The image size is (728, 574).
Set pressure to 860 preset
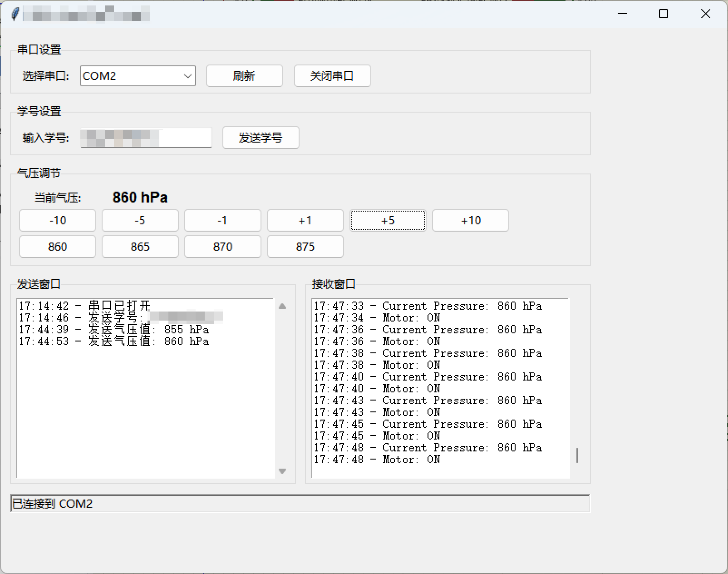click(58, 247)
